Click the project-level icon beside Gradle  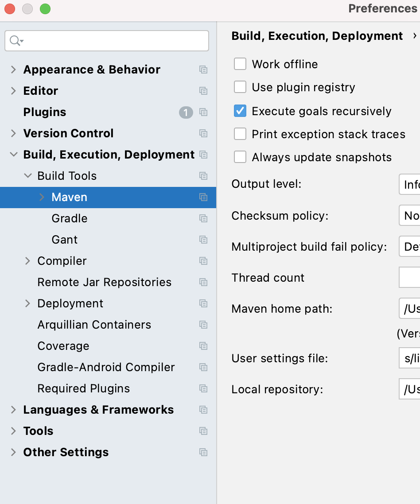pyautogui.click(x=203, y=218)
